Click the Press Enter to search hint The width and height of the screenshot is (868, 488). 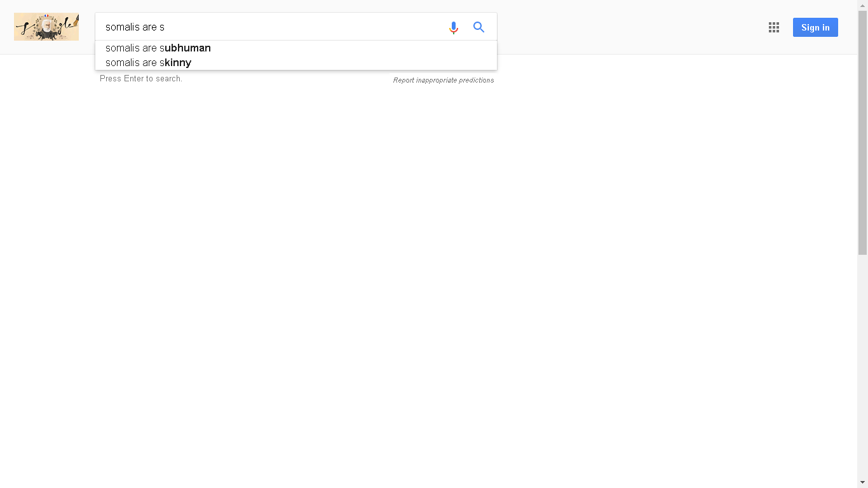point(141,79)
